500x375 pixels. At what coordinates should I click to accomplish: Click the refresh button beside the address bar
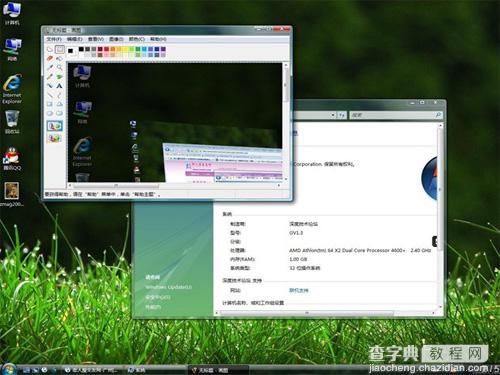pyautogui.click(x=342, y=115)
